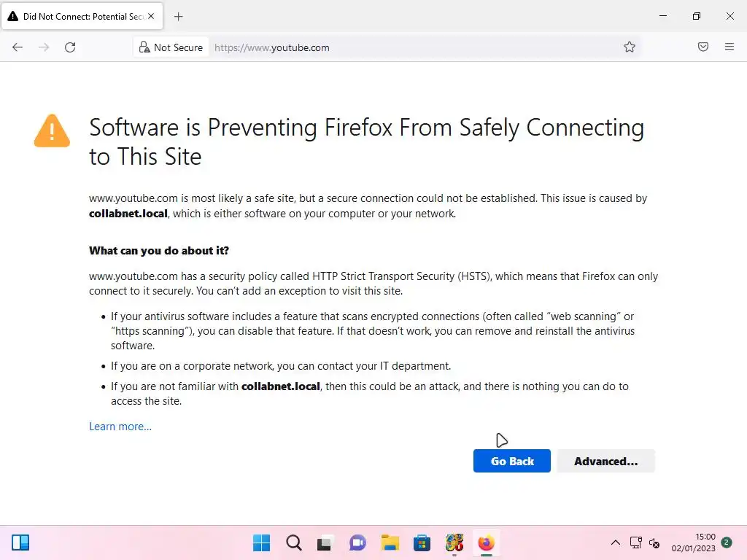Open Microsoft Store from the taskbar
This screenshot has width=747, height=560.
422,543
